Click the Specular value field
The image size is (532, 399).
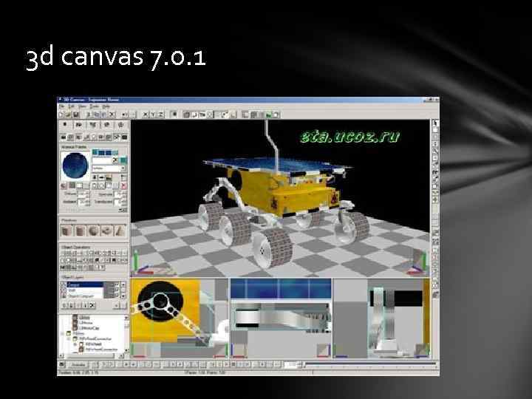pyautogui.click(x=120, y=194)
